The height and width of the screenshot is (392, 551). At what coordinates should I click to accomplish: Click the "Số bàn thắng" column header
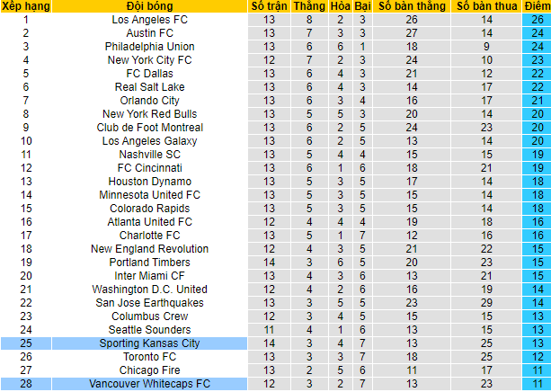pyautogui.click(x=413, y=6)
